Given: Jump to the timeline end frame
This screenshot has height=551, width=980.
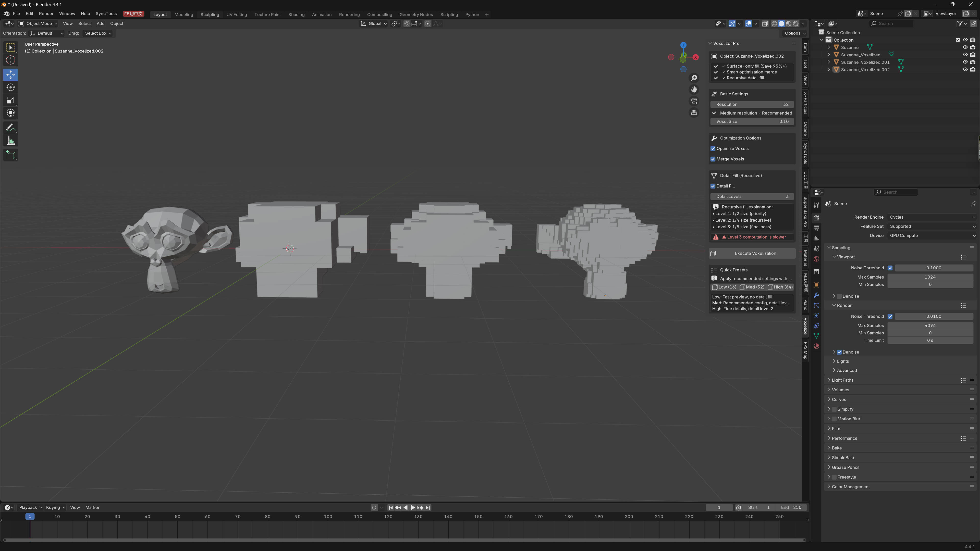Looking at the screenshot, I should pos(428,508).
